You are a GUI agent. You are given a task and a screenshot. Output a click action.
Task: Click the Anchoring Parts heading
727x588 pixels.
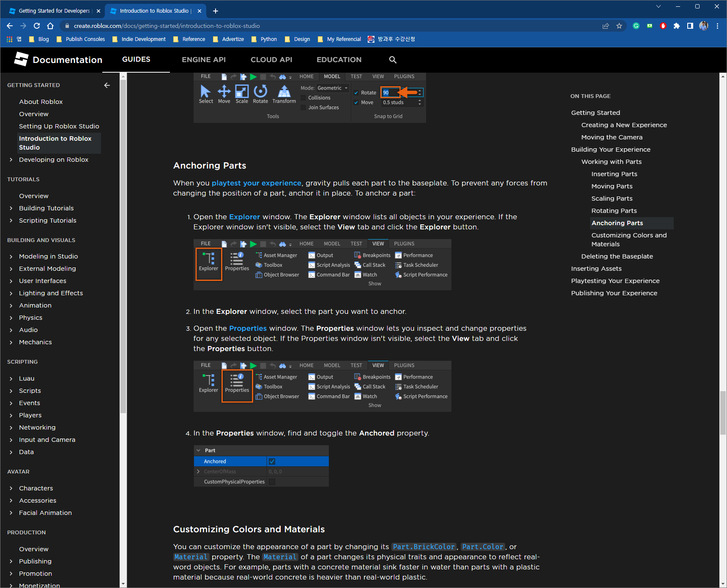point(210,166)
